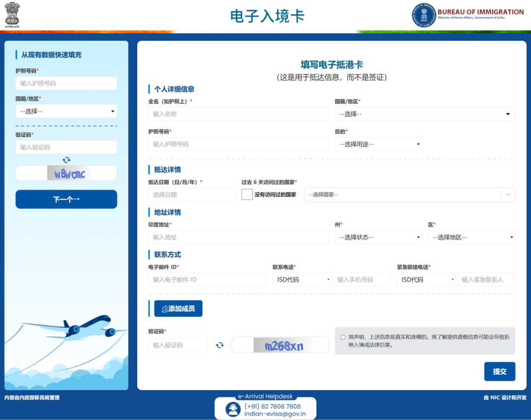
Task: Click the Indian national emblem logo
Action: [12, 15]
